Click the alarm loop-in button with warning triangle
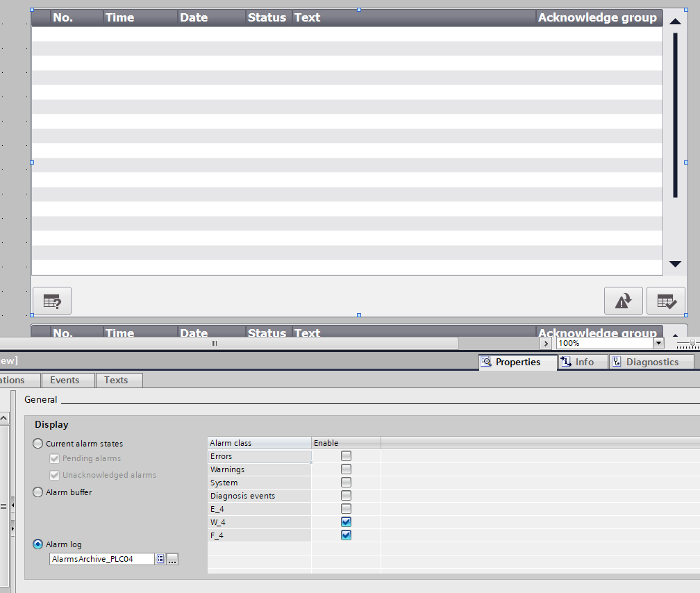This screenshot has width=700, height=593. click(x=623, y=301)
